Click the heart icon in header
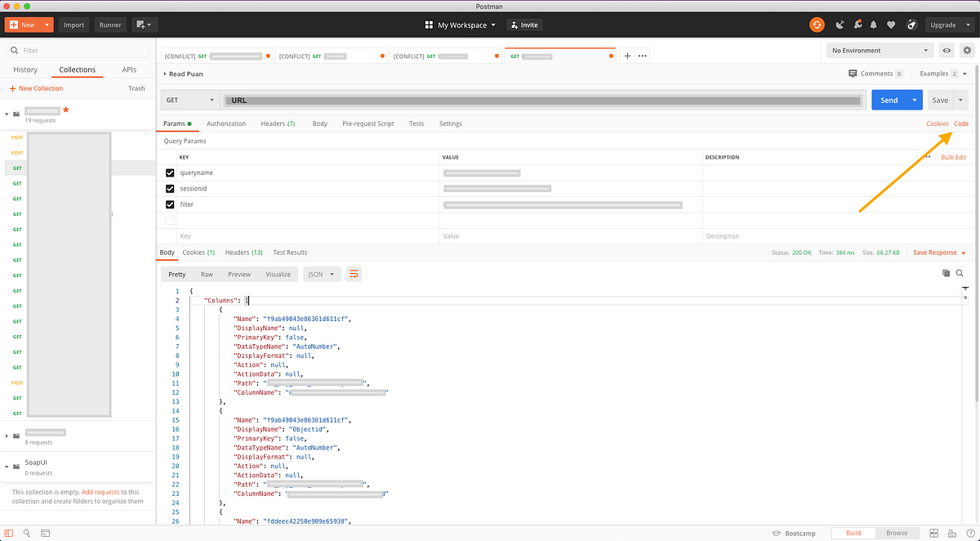 891,25
